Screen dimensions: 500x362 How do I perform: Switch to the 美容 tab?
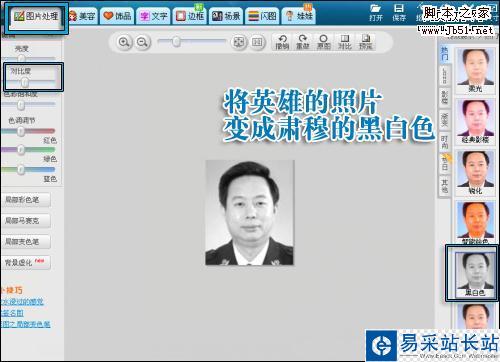pyautogui.click(x=82, y=16)
